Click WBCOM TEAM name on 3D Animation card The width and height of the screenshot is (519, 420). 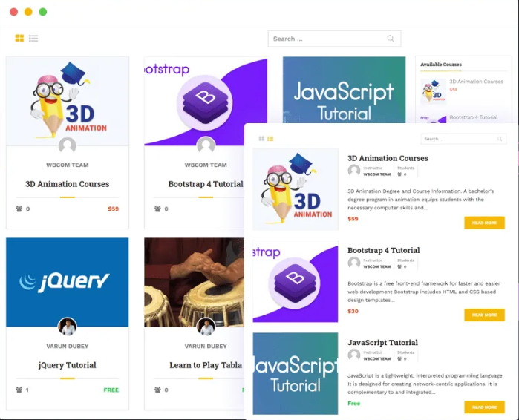(x=68, y=165)
